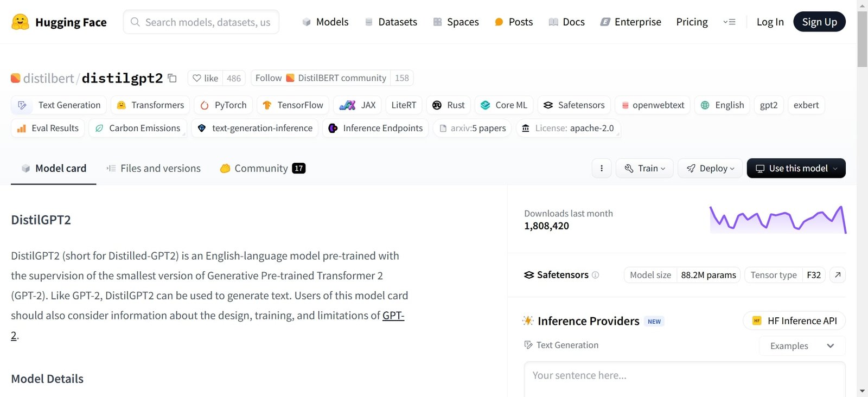Switch to Files and versions tab

(153, 168)
